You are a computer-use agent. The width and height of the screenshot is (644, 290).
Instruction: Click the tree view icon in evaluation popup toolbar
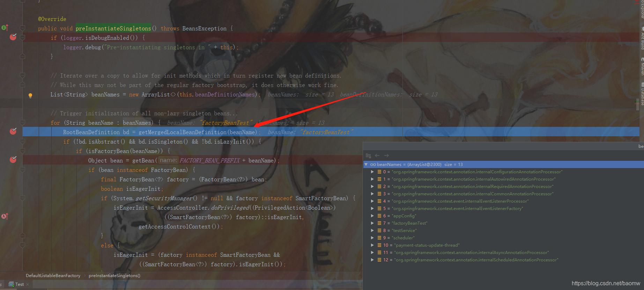(368, 155)
